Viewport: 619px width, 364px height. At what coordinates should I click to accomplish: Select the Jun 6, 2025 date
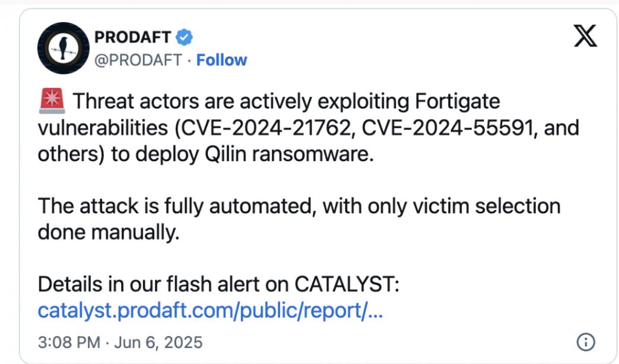tap(158, 342)
